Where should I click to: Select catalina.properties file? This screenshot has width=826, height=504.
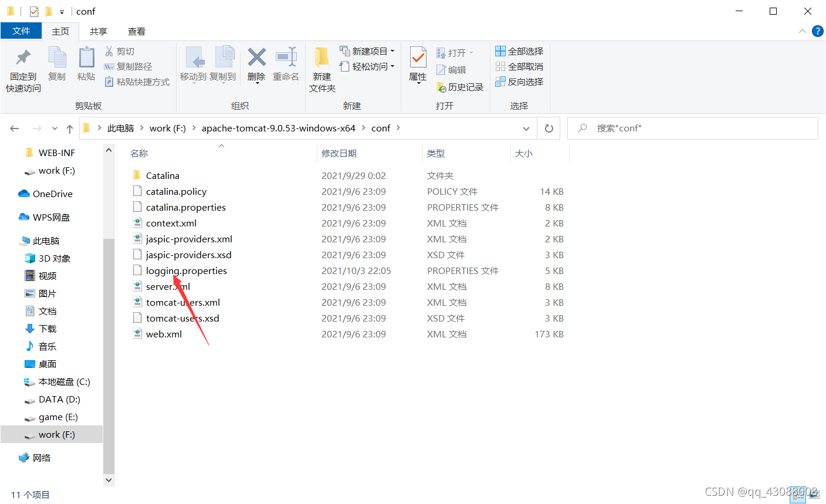coord(186,207)
